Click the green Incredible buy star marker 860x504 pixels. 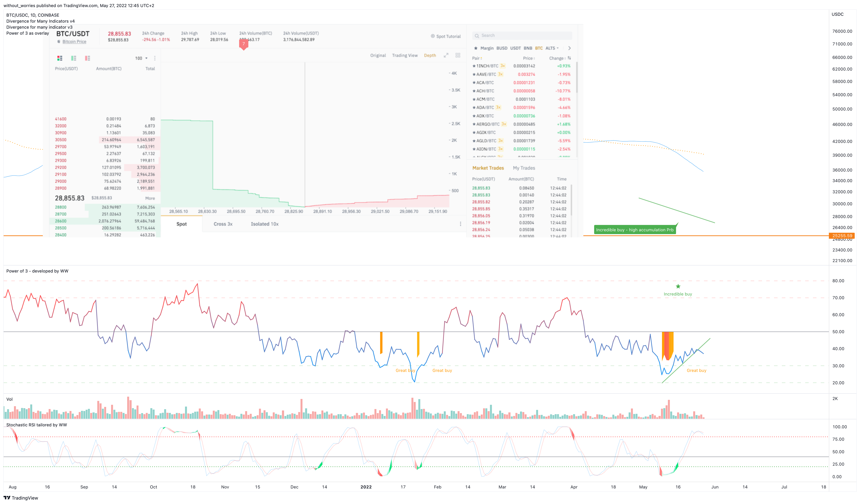(x=678, y=286)
